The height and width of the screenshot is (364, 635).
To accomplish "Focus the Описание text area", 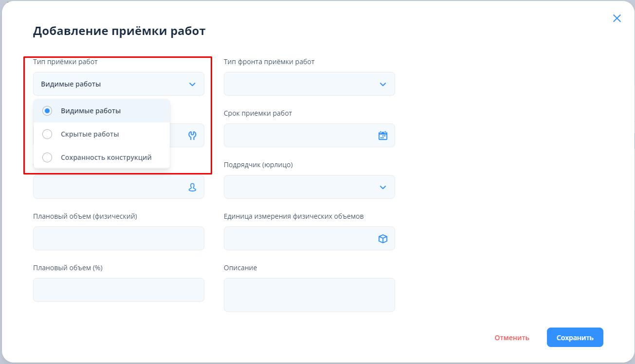I will 309,295.
